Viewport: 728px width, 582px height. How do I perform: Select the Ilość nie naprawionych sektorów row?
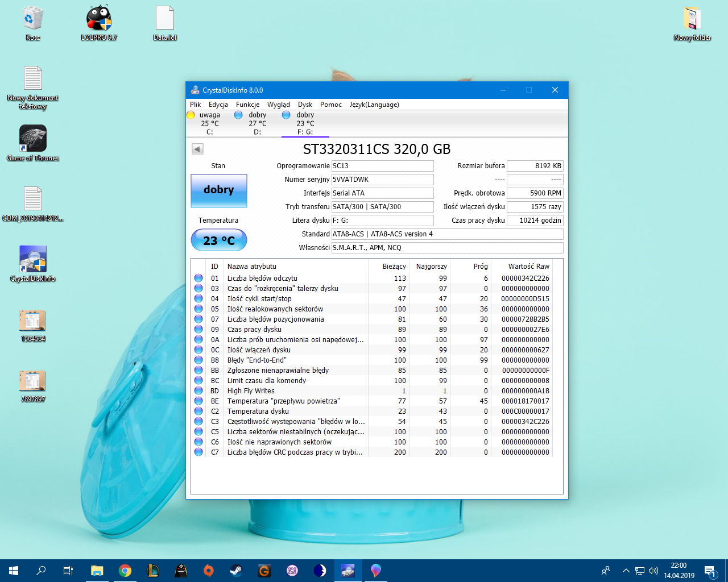372,442
